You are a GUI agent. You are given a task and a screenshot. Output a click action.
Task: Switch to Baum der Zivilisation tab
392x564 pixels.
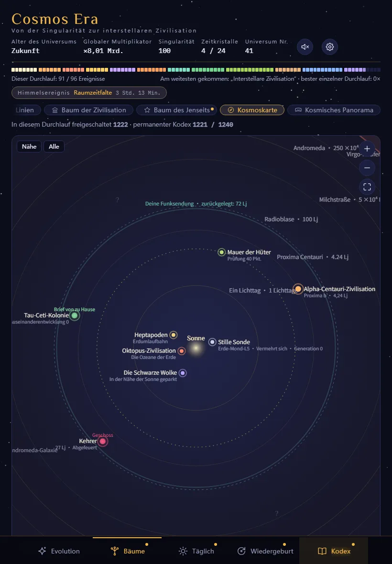click(x=89, y=110)
